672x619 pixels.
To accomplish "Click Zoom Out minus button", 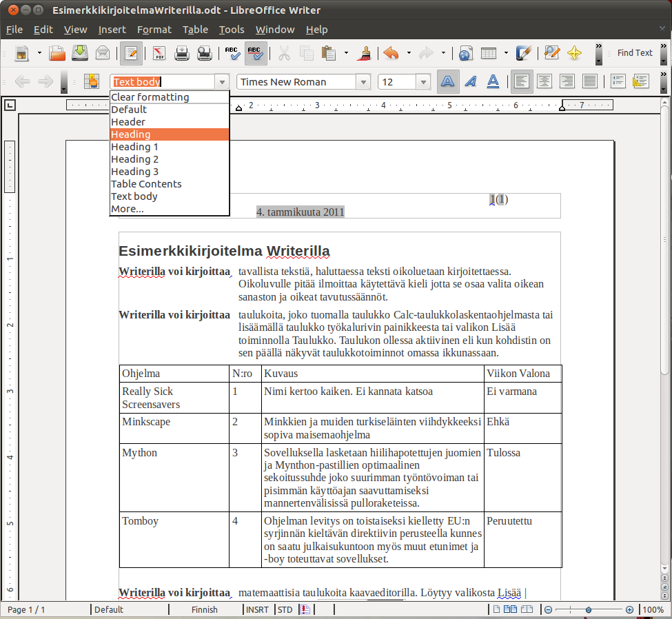I will point(548,609).
